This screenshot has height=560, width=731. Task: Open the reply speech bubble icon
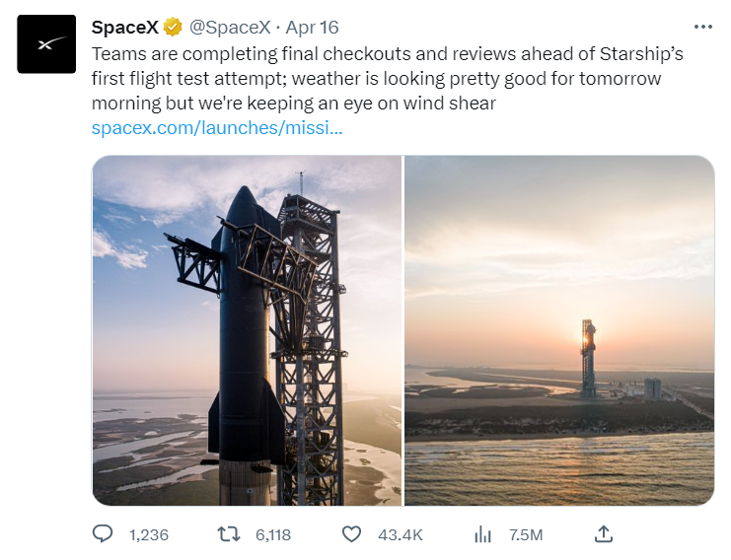click(x=103, y=533)
